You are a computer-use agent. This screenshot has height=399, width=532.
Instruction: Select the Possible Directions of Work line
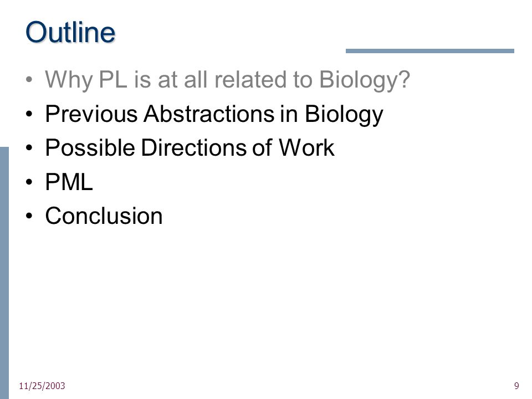click(190, 147)
